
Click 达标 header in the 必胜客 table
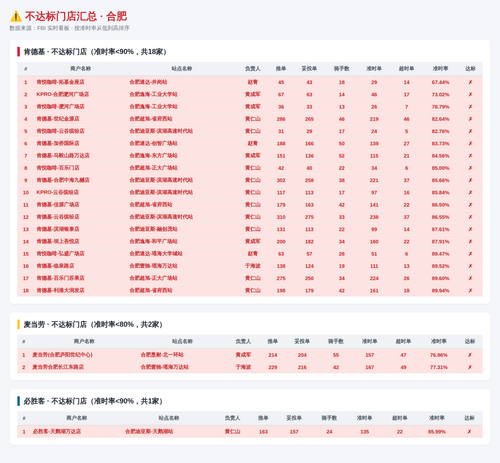tap(469, 418)
